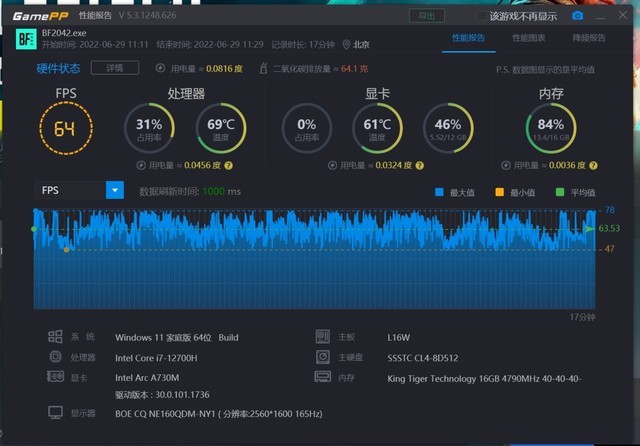Click the orange minimum FPS chart marker
The height and width of the screenshot is (446, 640).
point(67,249)
